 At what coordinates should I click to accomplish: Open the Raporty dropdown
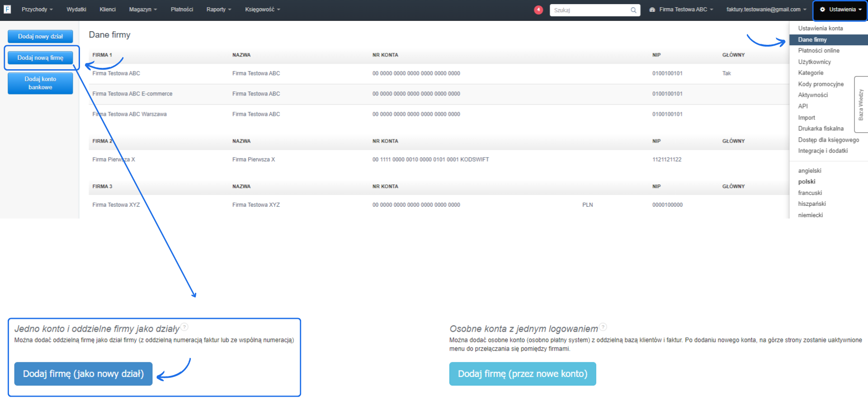point(219,10)
